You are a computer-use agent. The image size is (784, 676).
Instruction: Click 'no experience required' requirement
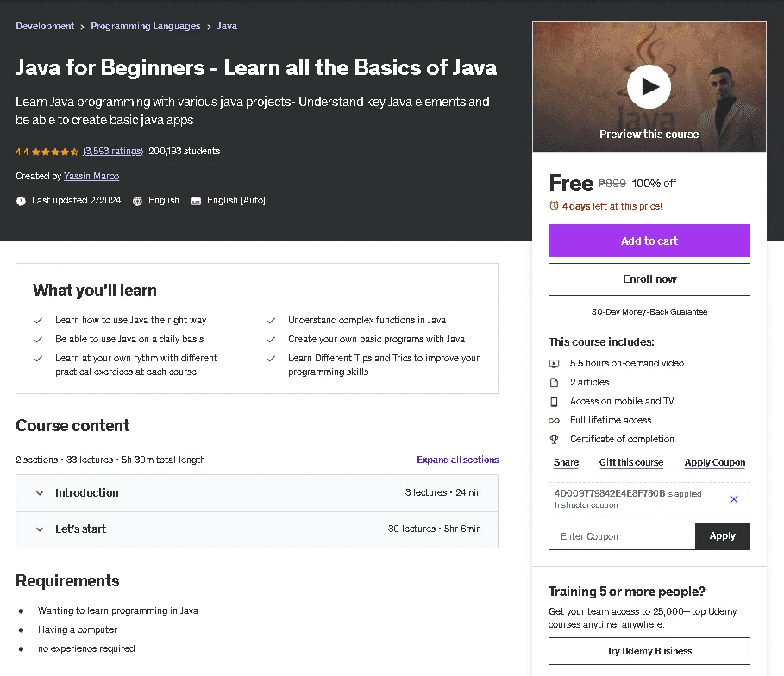(x=86, y=648)
